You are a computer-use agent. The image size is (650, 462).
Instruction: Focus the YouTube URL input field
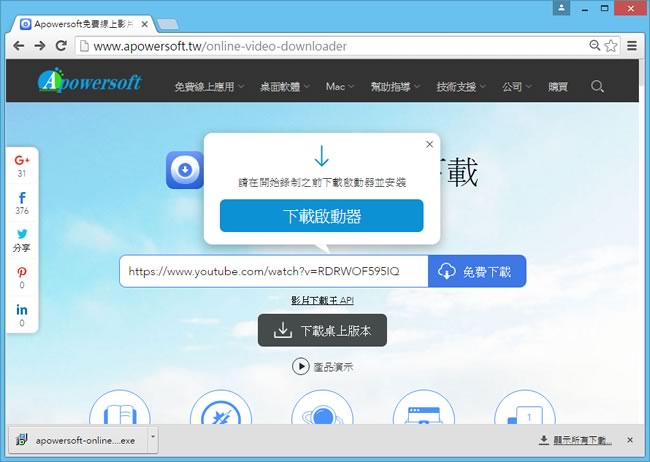coord(274,271)
